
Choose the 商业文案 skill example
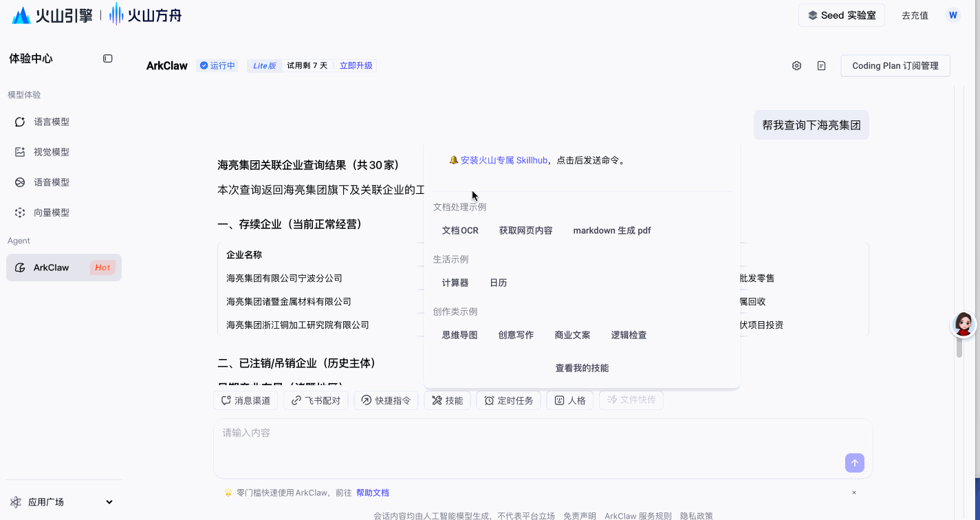coord(573,335)
